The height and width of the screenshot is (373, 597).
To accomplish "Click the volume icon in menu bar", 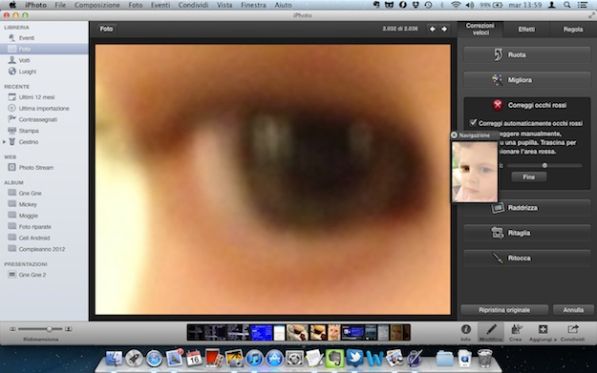I will (470, 5).
